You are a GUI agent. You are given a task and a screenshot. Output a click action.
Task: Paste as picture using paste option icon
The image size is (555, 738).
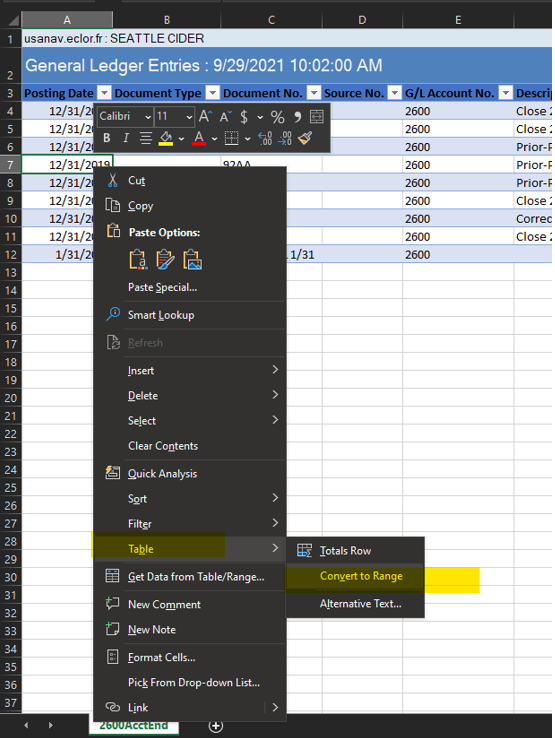[x=193, y=260]
